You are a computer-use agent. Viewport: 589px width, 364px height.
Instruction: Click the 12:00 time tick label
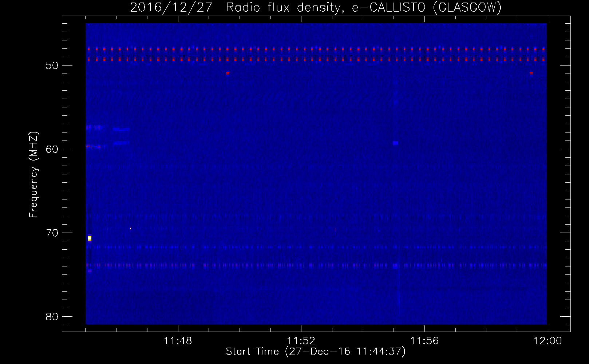tap(548, 341)
